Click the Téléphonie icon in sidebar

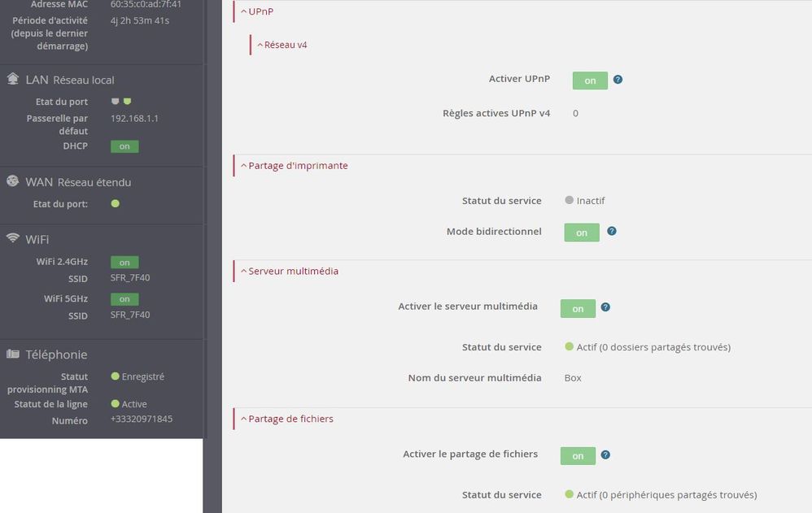click(x=12, y=354)
